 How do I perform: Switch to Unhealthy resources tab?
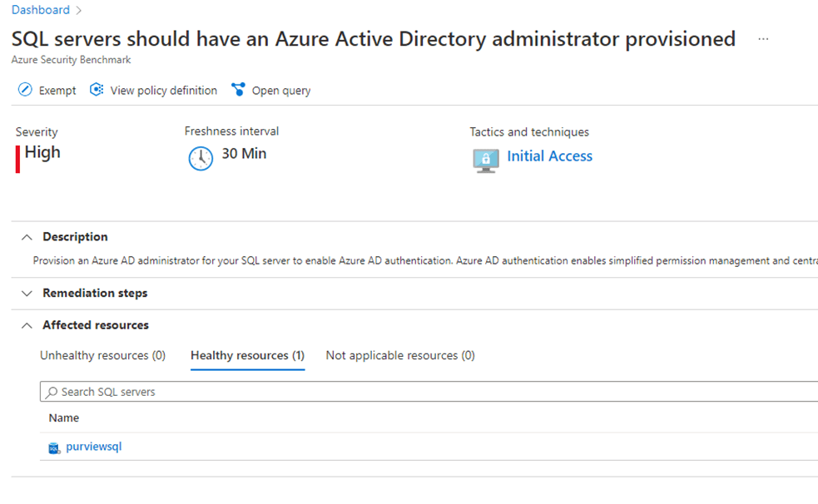click(102, 356)
